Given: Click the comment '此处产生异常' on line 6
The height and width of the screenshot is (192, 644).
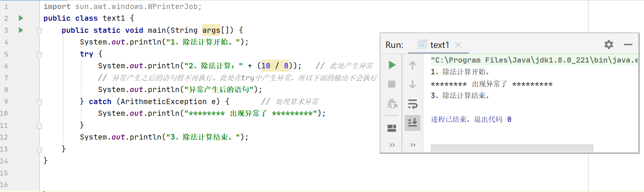Looking at the screenshot, I should [x=351, y=66].
